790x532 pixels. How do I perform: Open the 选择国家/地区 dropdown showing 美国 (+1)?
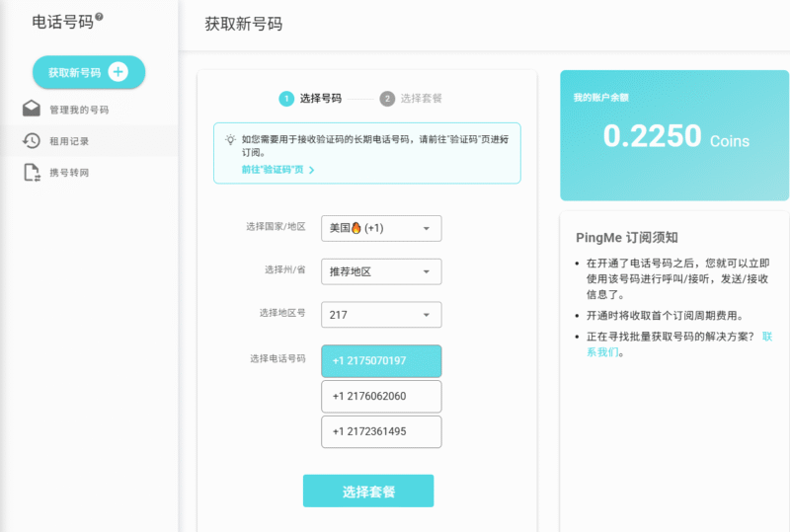point(381,228)
